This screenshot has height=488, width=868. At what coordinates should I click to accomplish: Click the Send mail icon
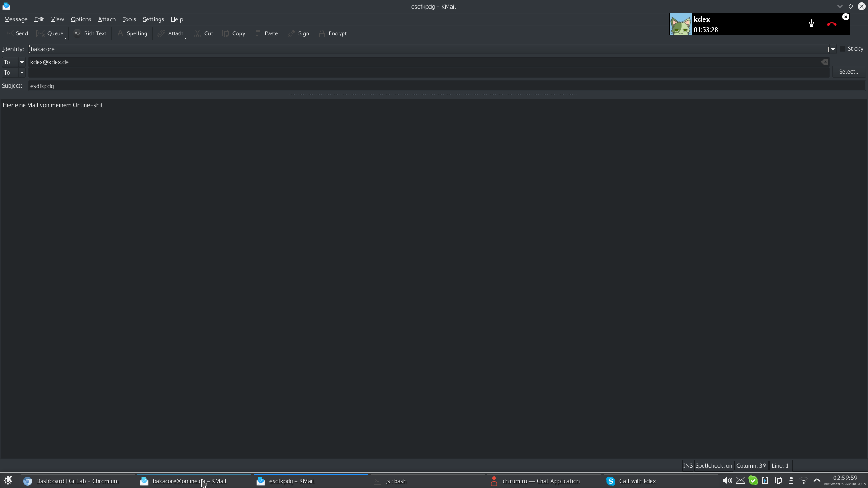(x=9, y=33)
